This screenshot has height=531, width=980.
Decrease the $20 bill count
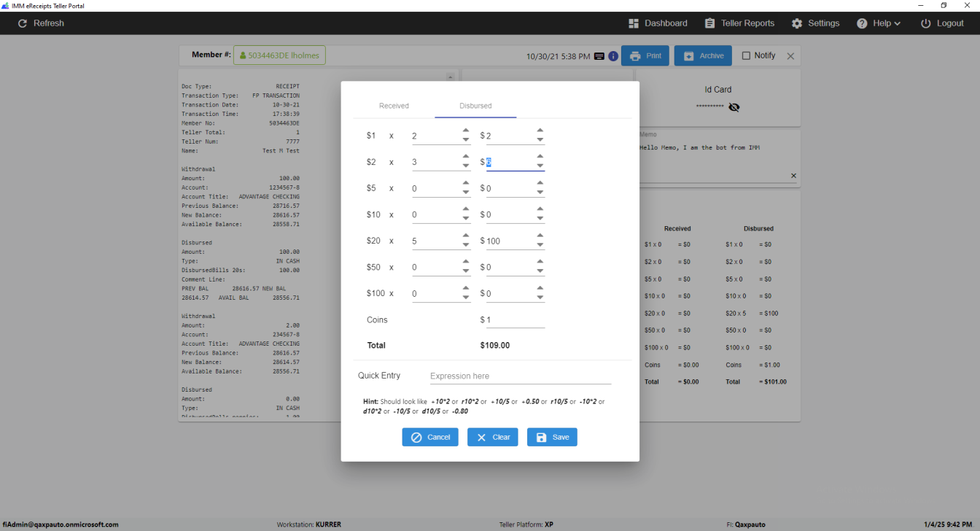(x=466, y=245)
